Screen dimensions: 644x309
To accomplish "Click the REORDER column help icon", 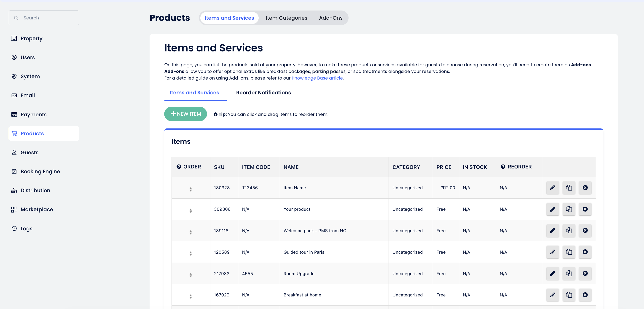I will tap(503, 167).
